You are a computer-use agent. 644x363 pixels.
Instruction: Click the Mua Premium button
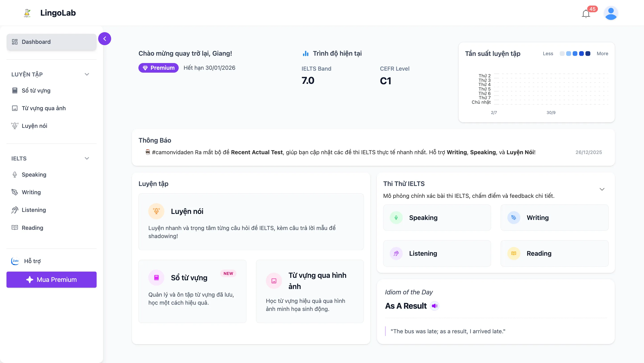pos(51,280)
